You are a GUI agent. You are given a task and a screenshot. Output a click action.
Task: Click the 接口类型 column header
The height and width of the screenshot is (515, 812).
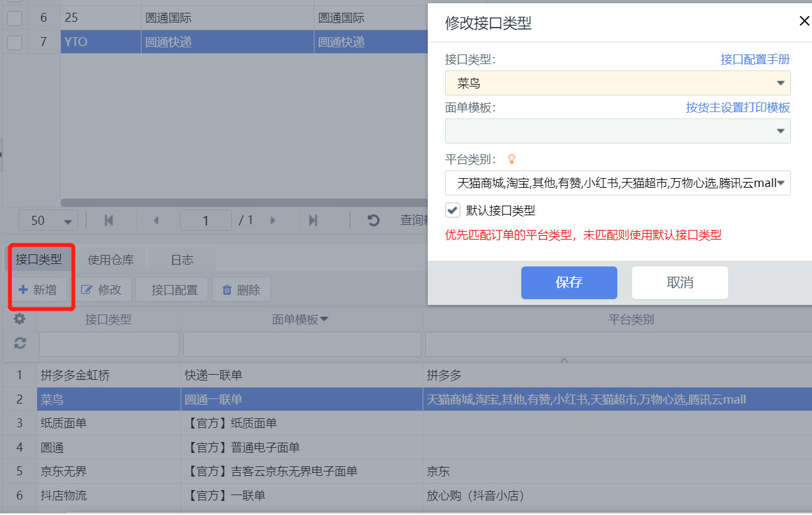[108, 319]
